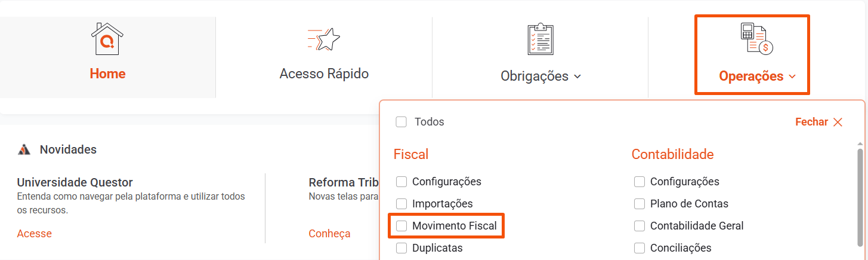
Task: Click the Home house icon
Action: click(107, 38)
